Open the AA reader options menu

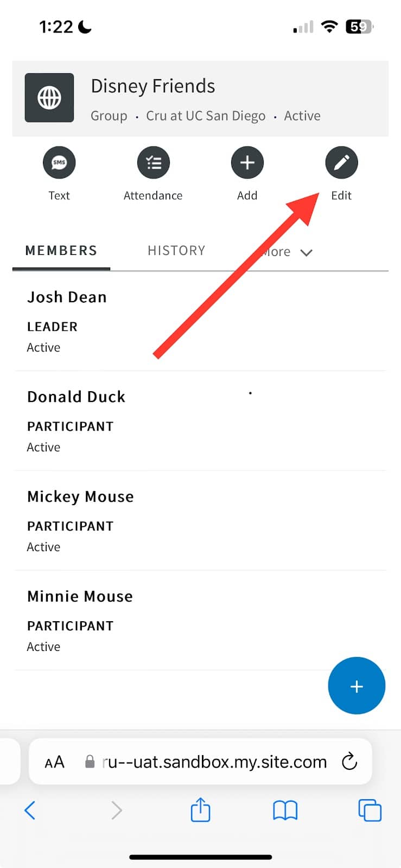(54, 762)
